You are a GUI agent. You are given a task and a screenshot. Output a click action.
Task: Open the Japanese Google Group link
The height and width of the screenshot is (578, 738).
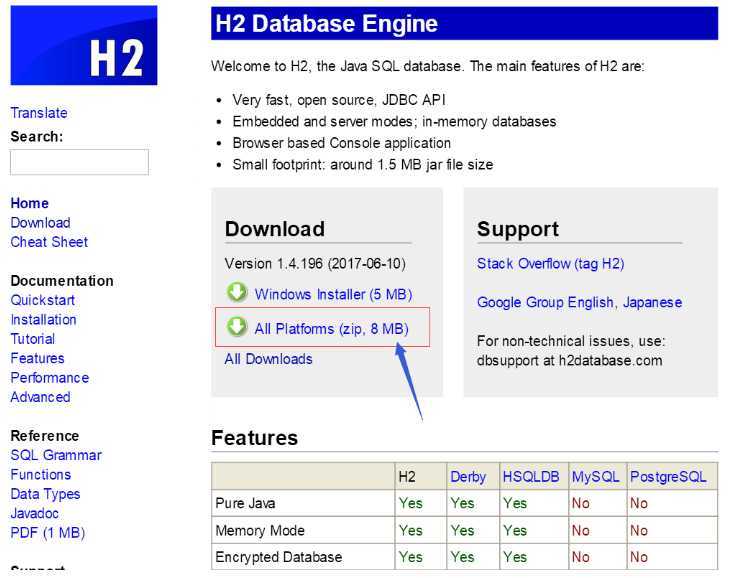[652, 302]
